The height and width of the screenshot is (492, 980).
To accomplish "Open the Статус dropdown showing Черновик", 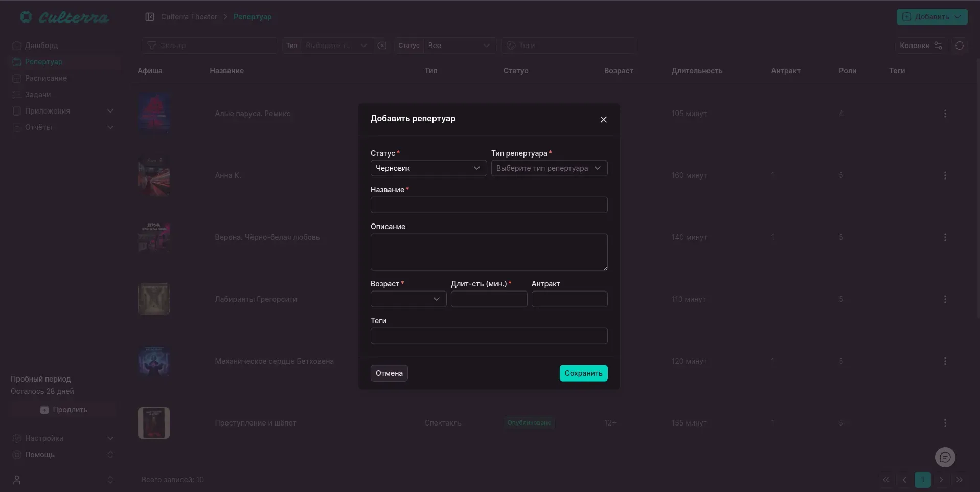I will (428, 168).
